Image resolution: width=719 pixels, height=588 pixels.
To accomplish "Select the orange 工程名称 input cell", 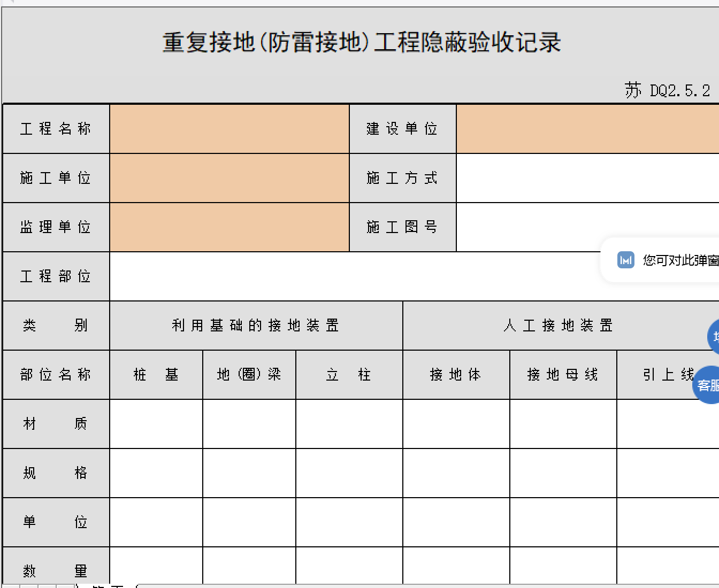I will (229, 129).
